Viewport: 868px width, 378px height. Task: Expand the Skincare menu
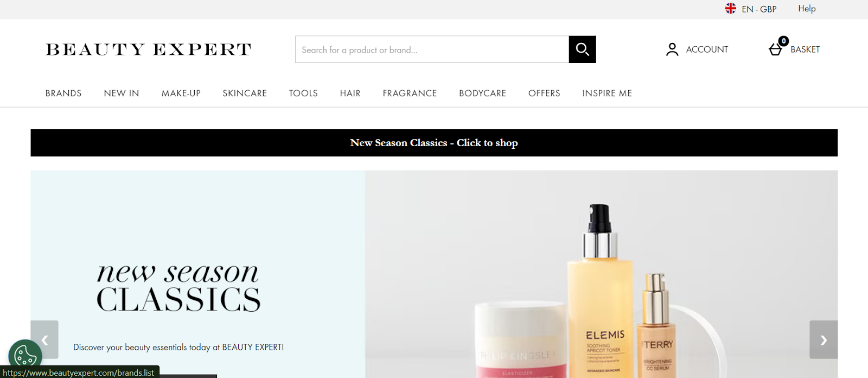click(245, 93)
